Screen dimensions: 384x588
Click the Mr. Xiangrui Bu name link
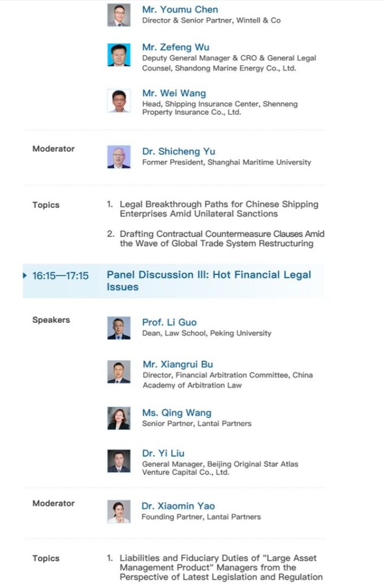click(178, 364)
